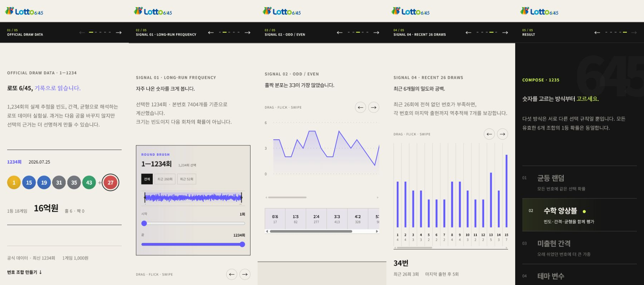
Task: Click circular next arrow above odd/even chart
Action: [x=374, y=107]
